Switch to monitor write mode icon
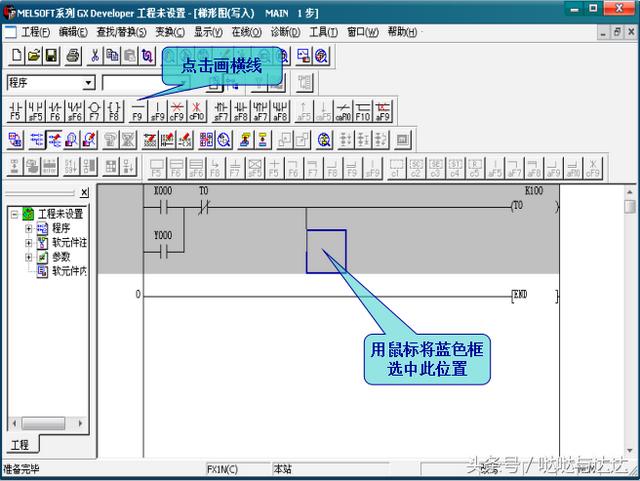The height and width of the screenshot is (481, 640). (x=89, y=140)
